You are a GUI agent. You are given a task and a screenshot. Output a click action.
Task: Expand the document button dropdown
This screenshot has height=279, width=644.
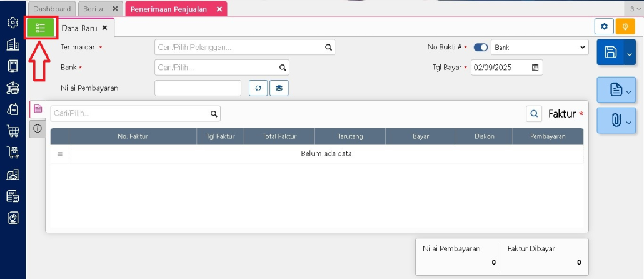click(x=628, y=91)
